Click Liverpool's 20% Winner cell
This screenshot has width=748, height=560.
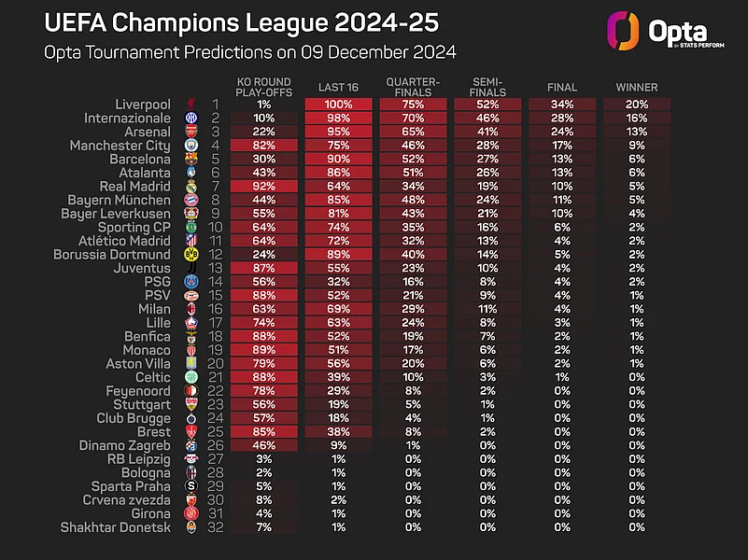pyautogui.click(x=637, y=105)
